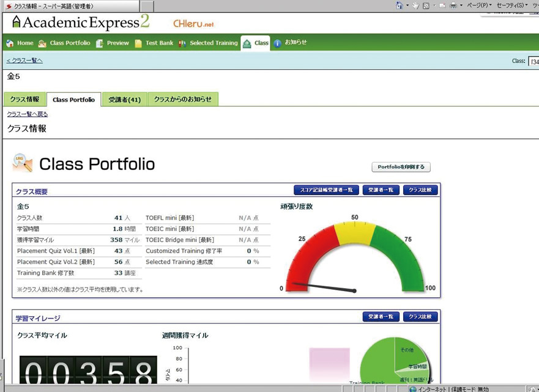Click クラス比較 button in クラス概要 section
The width and height of the screenshot is (539, 392).
point(420,190)
